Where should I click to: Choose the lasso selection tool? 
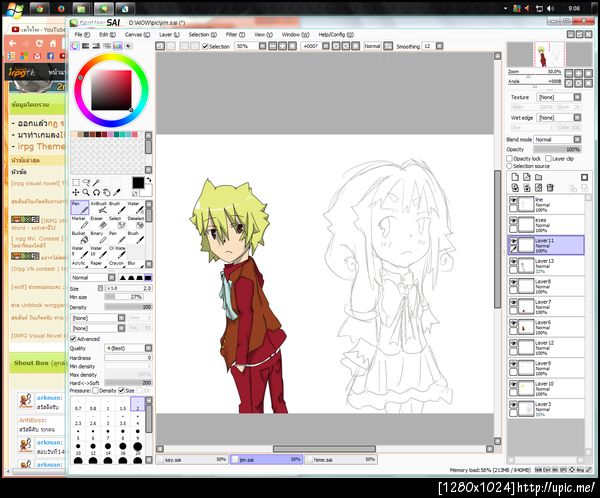coord(86,182)
